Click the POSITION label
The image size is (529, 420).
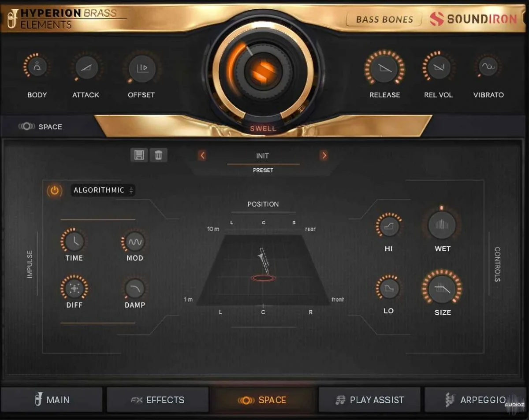pyautogui.click(x=263, y=204)
